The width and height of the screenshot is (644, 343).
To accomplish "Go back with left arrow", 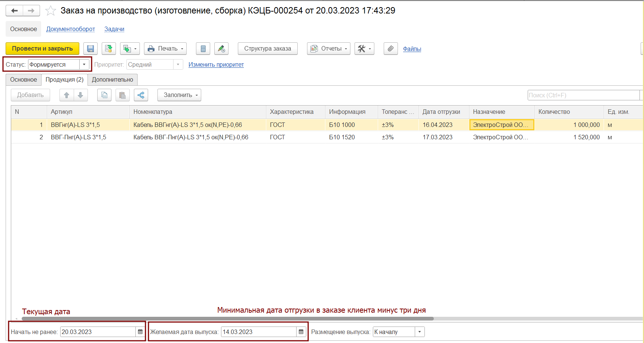I will (14, 11).
